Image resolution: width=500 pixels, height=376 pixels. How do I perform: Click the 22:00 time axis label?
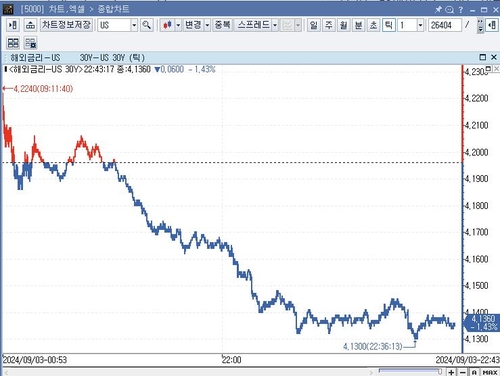(x=232, y=360)
